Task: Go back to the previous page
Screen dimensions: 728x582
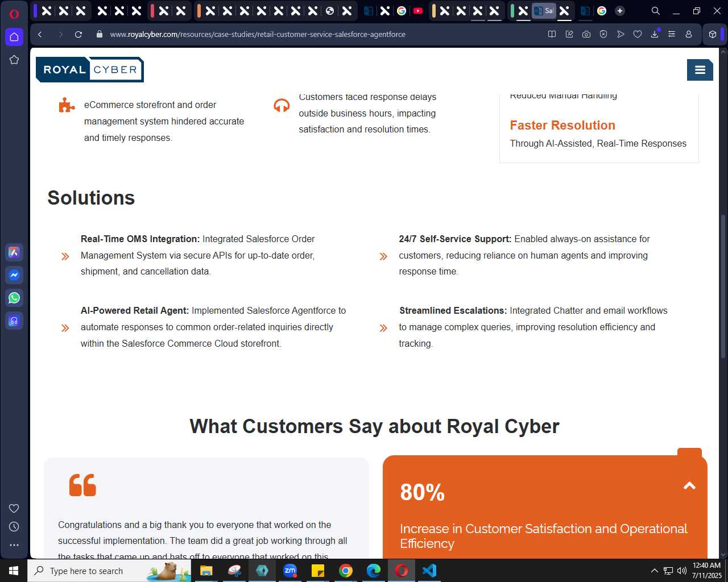Action: coord(40,34)
